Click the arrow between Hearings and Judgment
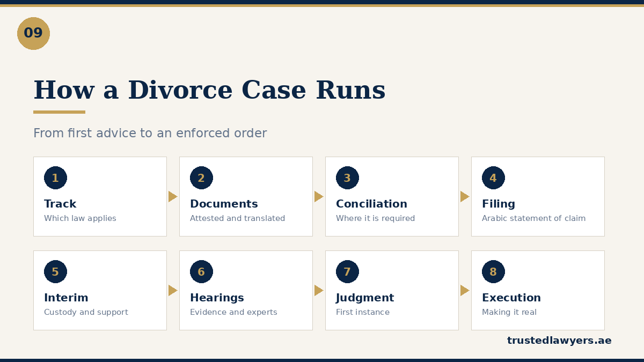644x362 pixels. pyautogui.click(x=319, y=290)
